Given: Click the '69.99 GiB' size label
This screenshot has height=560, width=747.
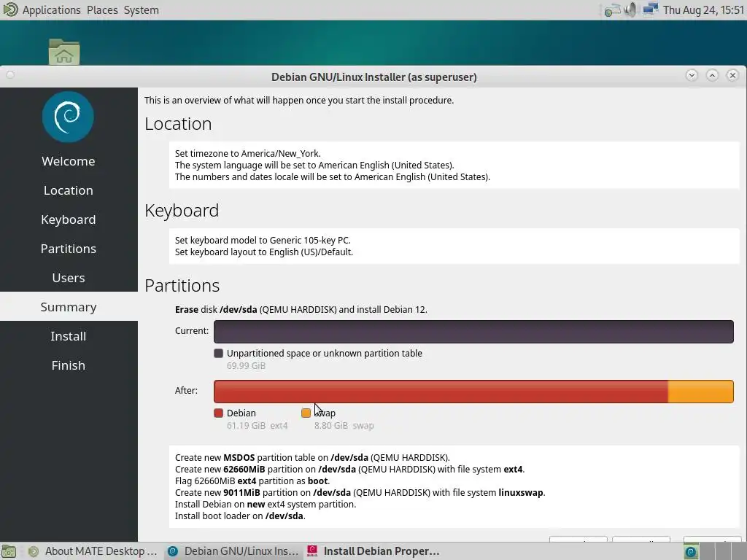Looking at the screenshot, I should coord(246,366).
